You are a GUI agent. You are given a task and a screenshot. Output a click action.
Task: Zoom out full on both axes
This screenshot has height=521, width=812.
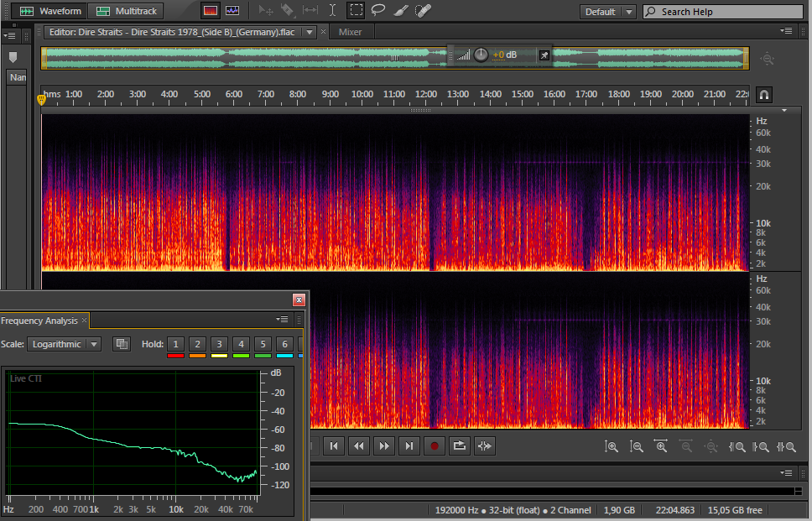tap(711, 445)
